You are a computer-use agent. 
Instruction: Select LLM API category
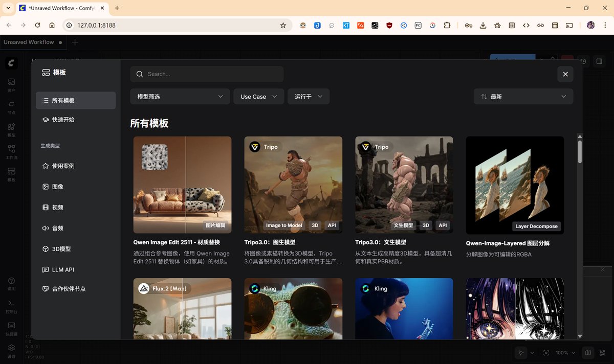coord(76,269)
